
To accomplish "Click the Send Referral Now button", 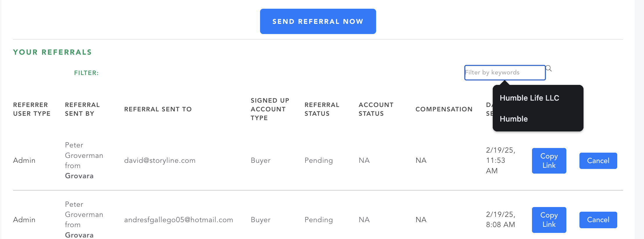I will (318, 21).
